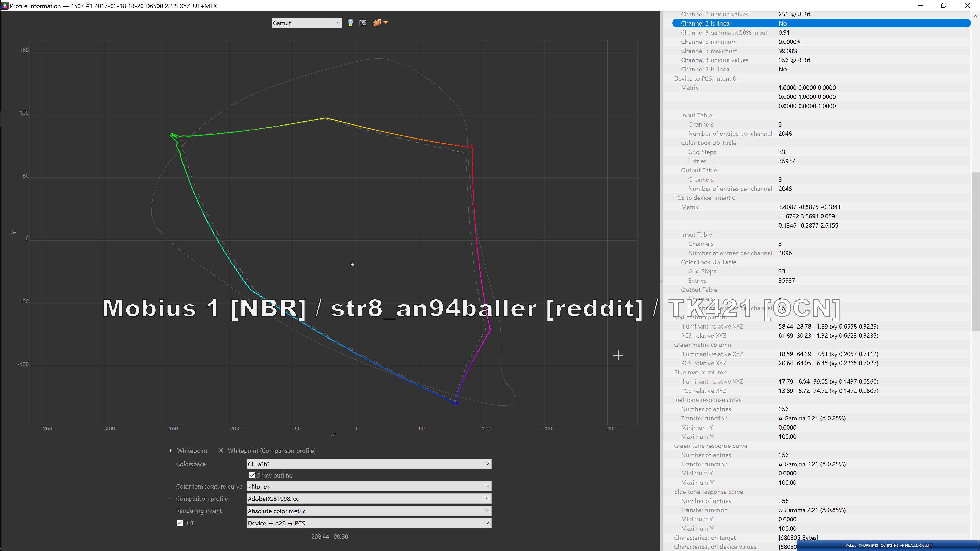Click the 3.4087 -0.8875 -0.4841 matrix value
980x551 pixels.
[x=809, y=207]
